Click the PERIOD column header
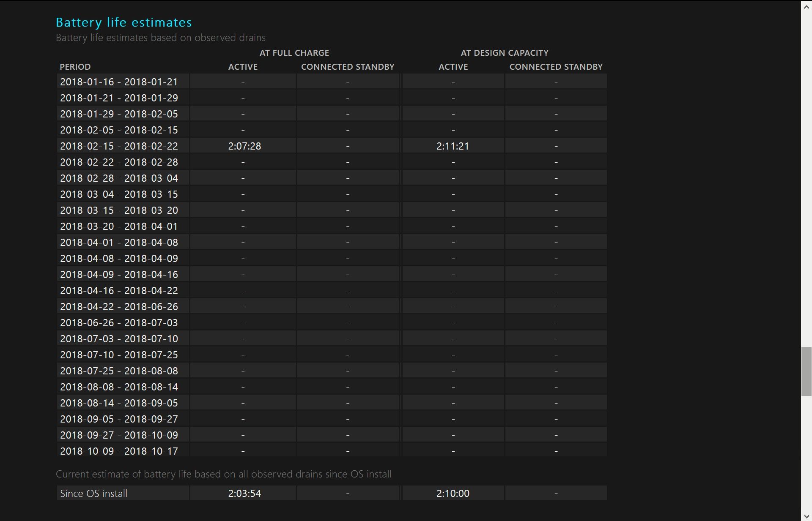Viewport: 812px width, 521px height. click(75, 67)
